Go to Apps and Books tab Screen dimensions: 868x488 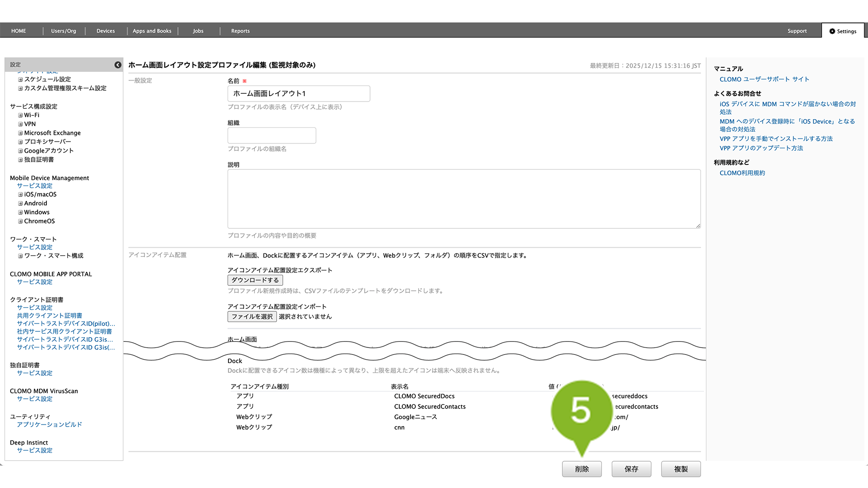point(152,31)
